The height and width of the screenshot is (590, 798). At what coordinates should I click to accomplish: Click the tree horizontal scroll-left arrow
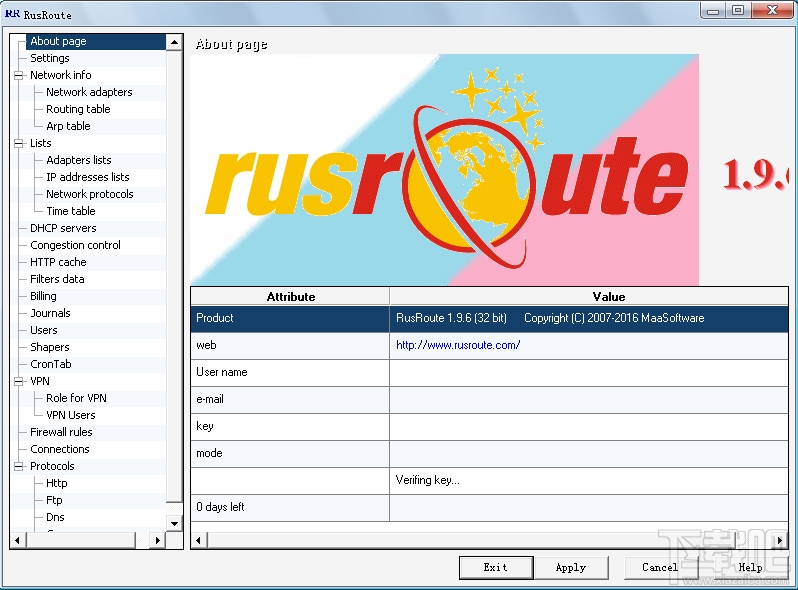point(18,540)
